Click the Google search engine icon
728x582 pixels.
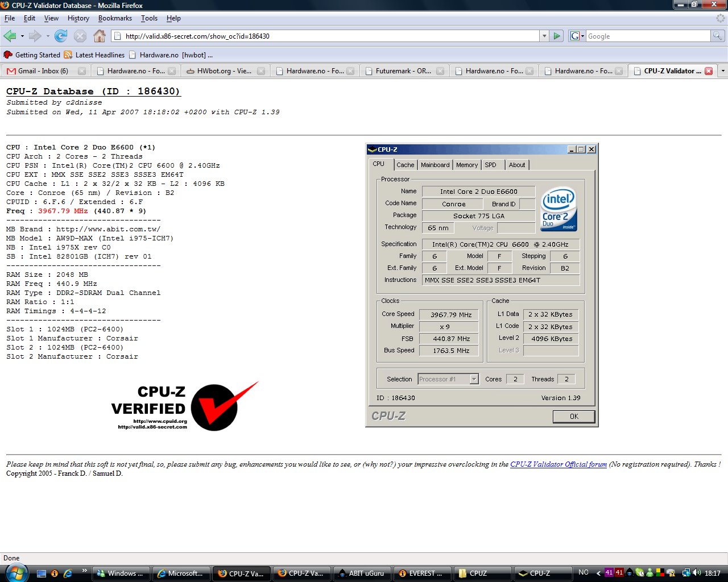click(x=574, y=36)
